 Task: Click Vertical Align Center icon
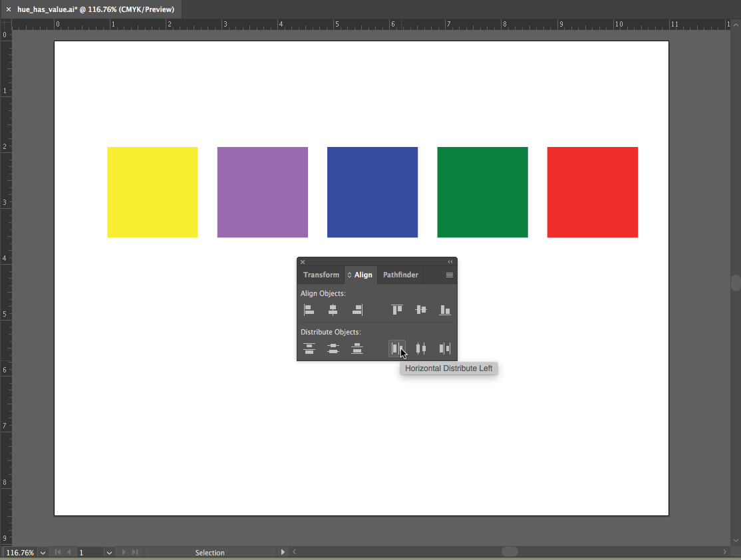click(x=421, y=310)
